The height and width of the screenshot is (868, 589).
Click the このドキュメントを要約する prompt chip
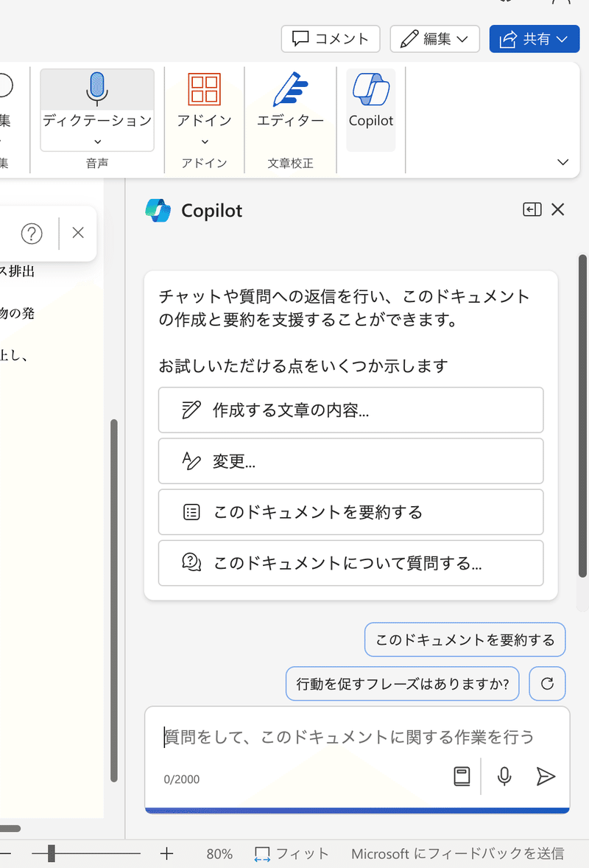click(465, 640)
